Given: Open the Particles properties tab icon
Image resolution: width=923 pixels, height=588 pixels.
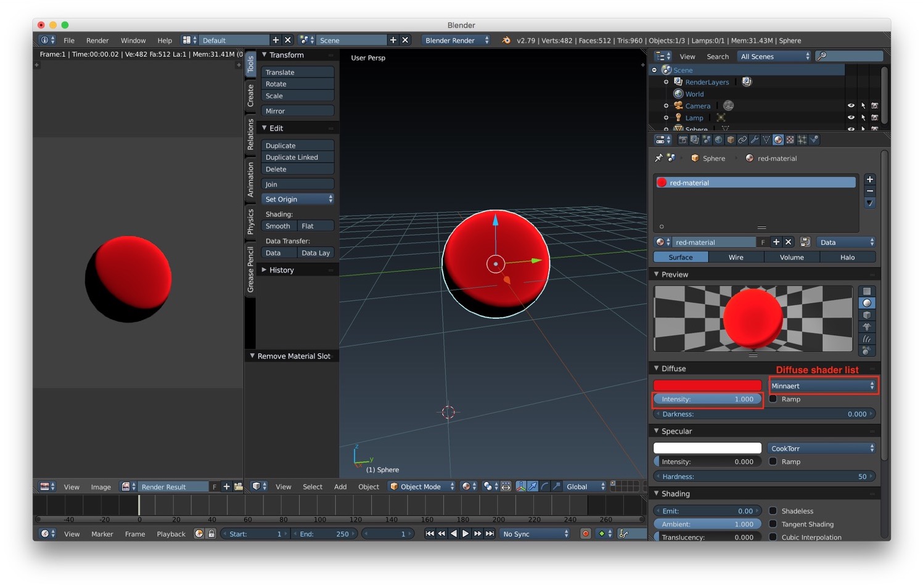Looking at the screenshot, I should pos(802,140).
